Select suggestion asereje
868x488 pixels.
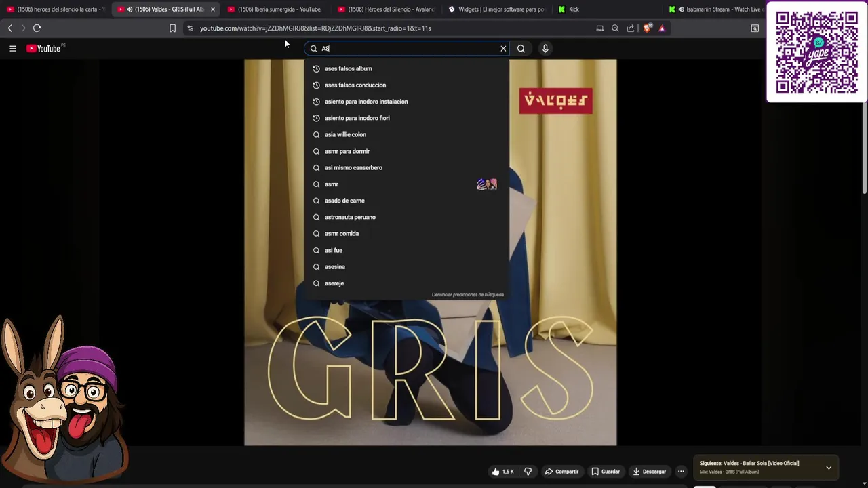pyautogui.click(x=407, y=283)
